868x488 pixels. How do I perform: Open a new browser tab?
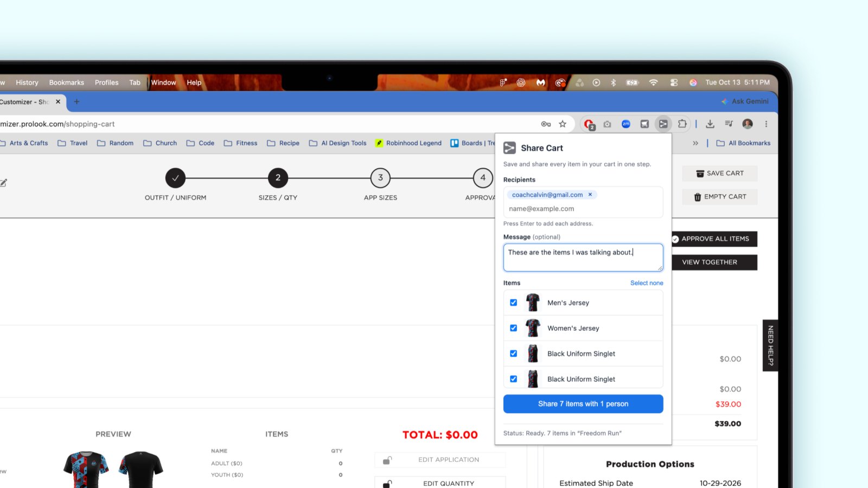[76, 102]
